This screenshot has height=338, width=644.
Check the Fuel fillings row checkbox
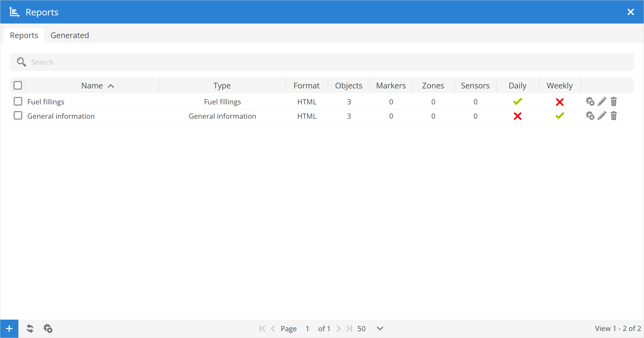tap(18, 102)
